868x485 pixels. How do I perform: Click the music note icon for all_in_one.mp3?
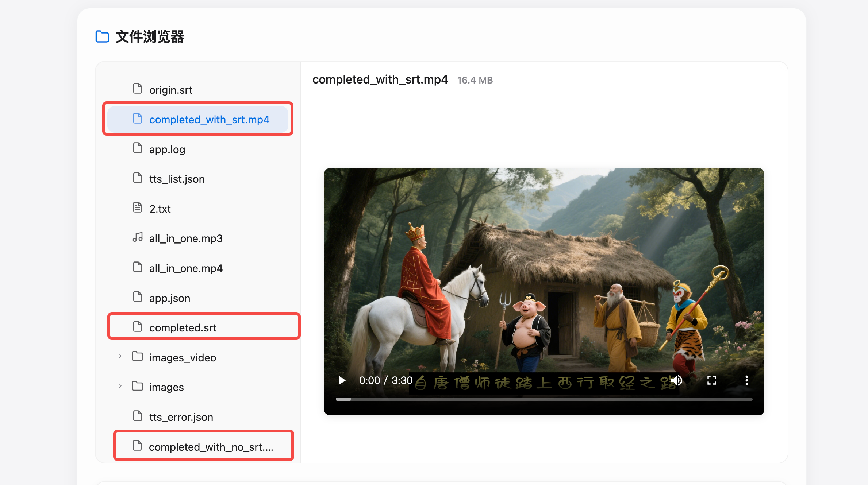138,238
